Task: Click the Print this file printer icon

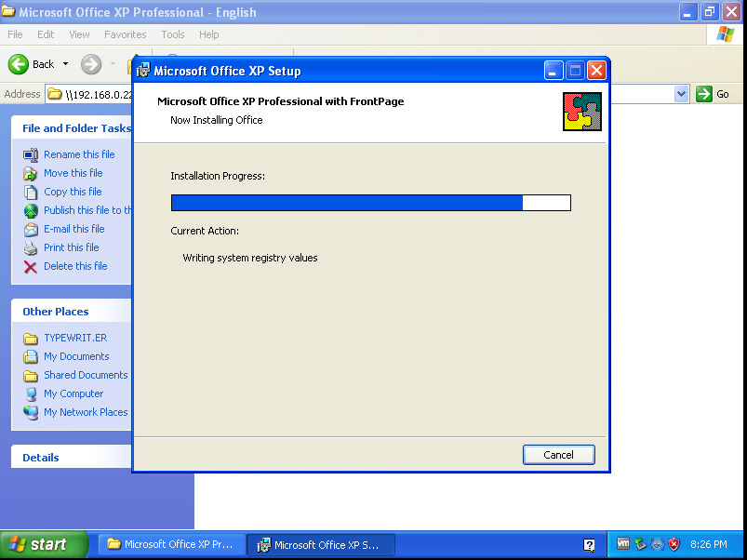Action: tap(31, 247)
